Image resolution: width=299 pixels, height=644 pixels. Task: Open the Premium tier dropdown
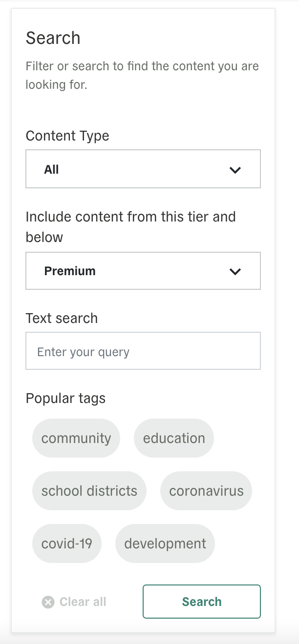pos(143,271)
